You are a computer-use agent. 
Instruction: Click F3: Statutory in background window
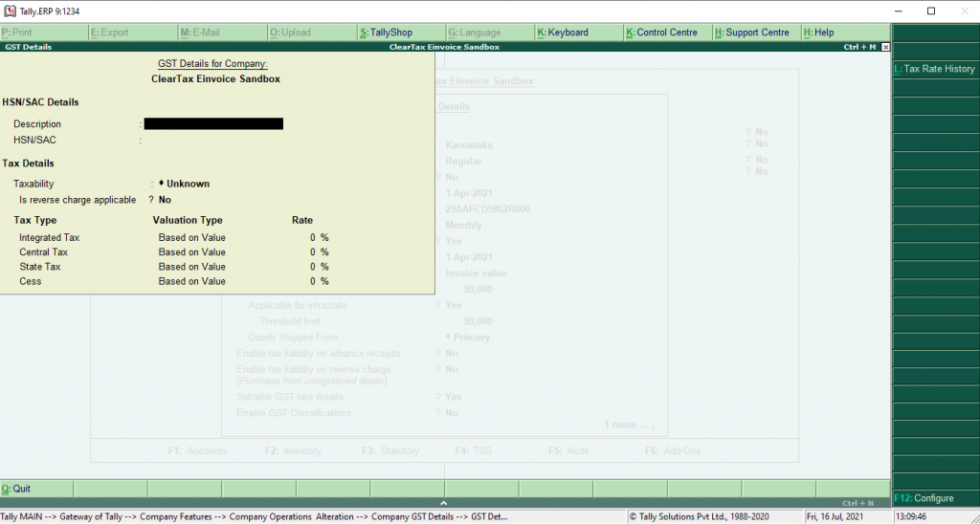tap(390, 450)
